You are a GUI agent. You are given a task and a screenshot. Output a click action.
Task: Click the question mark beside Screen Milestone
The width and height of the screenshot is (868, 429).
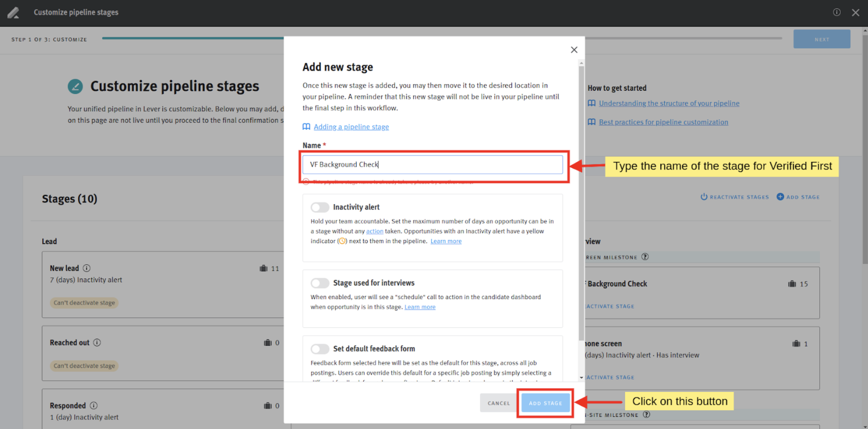point(645,257)
